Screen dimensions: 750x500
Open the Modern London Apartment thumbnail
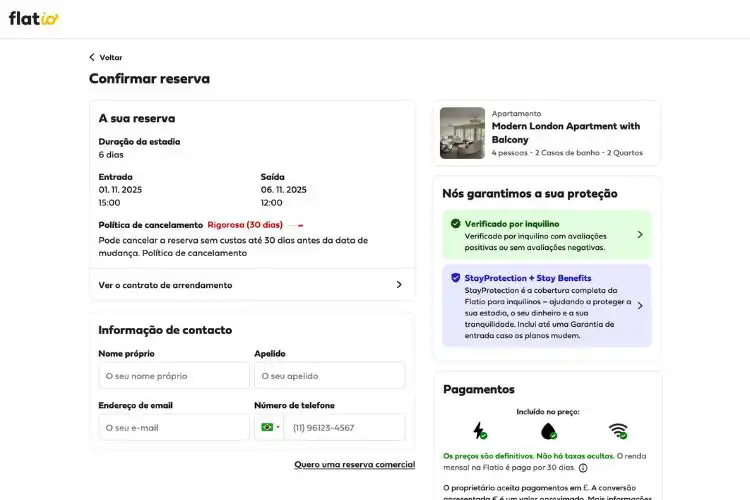tap(462, 133)
